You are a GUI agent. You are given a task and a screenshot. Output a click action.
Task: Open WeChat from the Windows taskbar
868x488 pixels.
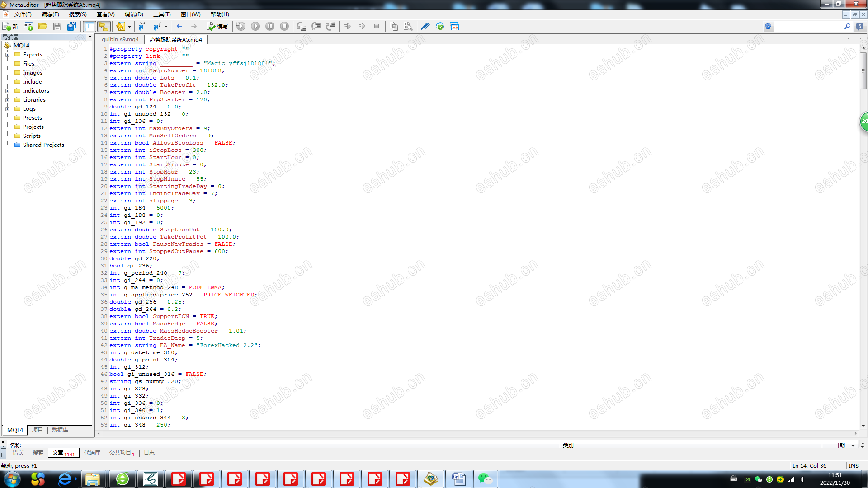(x=486, y=479)
